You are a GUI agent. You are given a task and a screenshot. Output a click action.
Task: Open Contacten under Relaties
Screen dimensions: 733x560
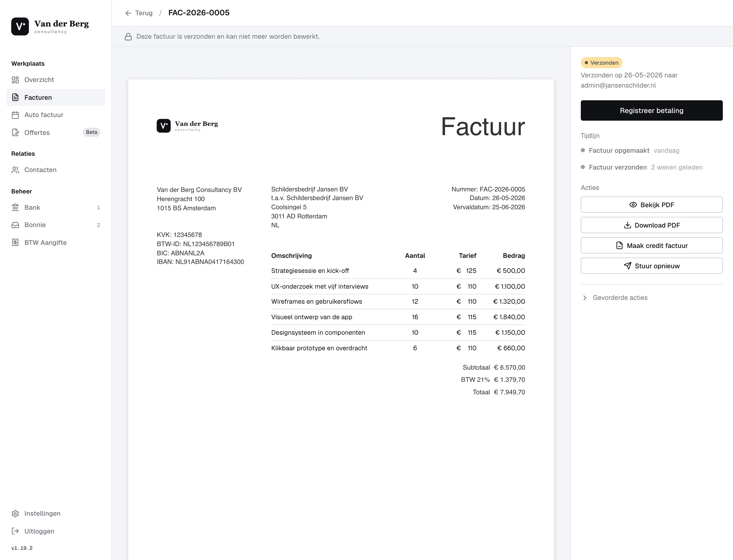[56, 170]
